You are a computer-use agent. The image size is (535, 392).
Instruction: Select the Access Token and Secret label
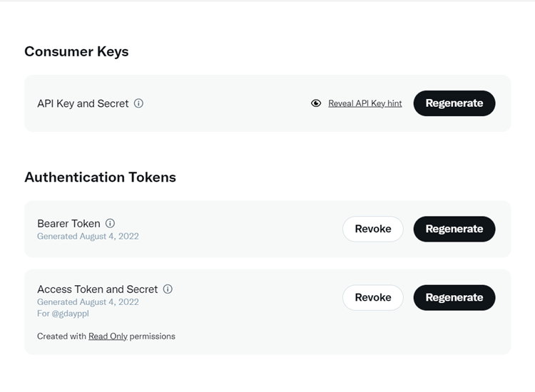(98, 289)
